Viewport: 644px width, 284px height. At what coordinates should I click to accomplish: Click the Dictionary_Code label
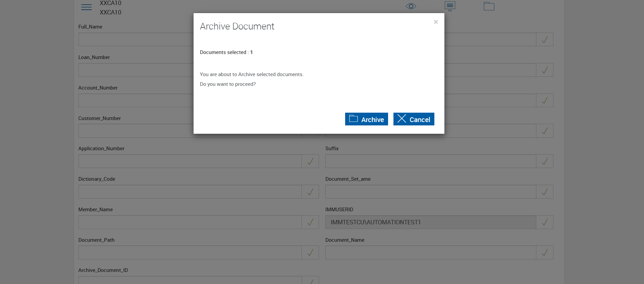click(97, 179)
